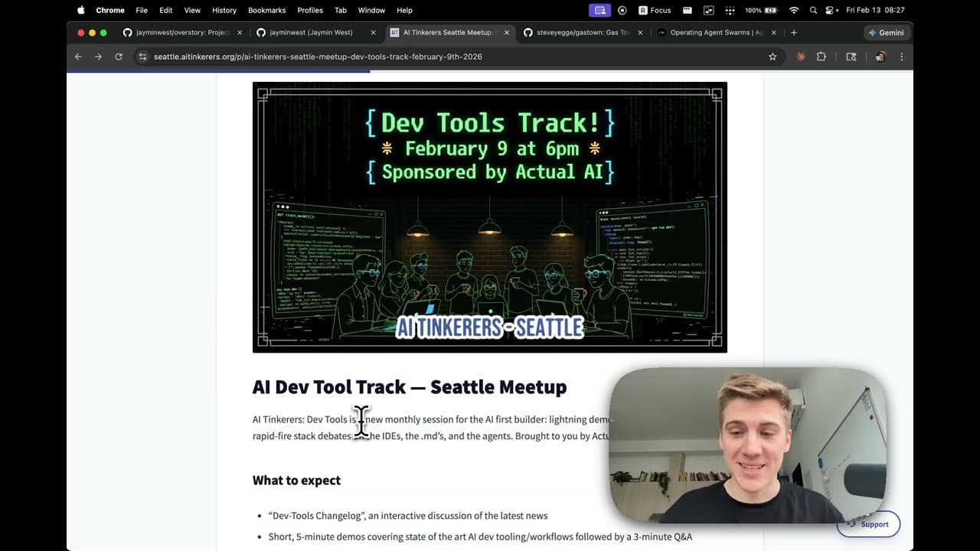Open the Gemini panel button
This screenshot has height=551, width=980.
[x=886, y=33]
